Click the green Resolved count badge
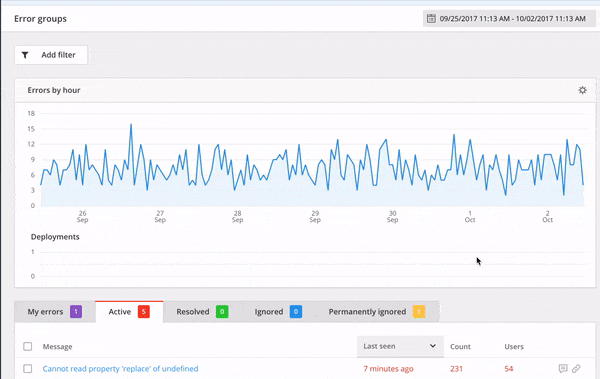Screen dimensions: 600x379 coord(222,312)
